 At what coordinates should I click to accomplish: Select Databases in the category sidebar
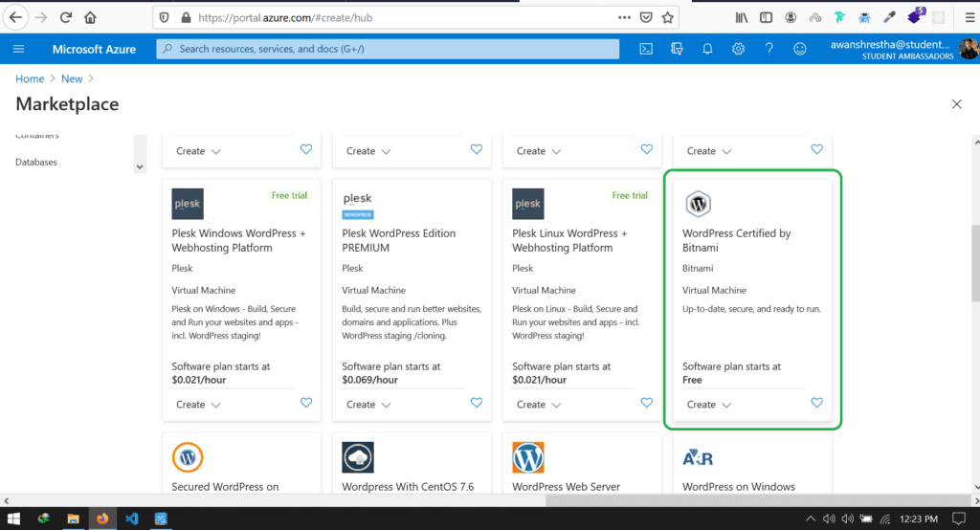[x=36, y=162]
